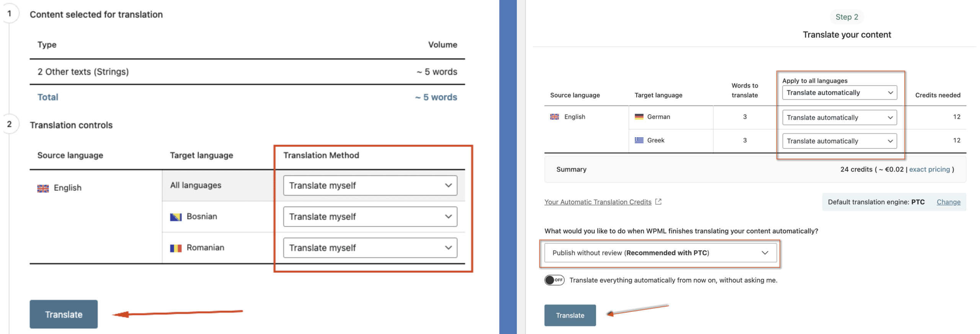Open the Apply to all languages dropdown
This screenshot has width=980, height=334.
coord(839,93)
